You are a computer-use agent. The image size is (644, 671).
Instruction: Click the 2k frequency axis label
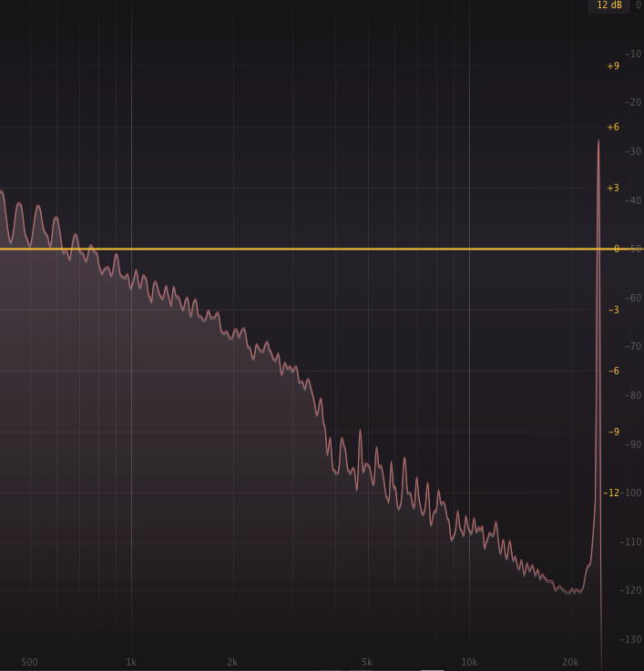click(232, 662)
